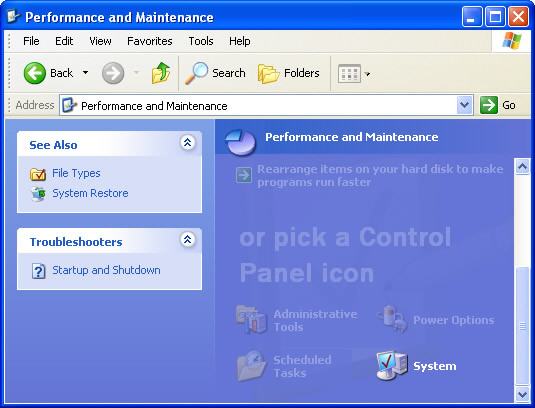Open the Back history dropdown arrow
The image size is (535, 408).
[86, 73]
